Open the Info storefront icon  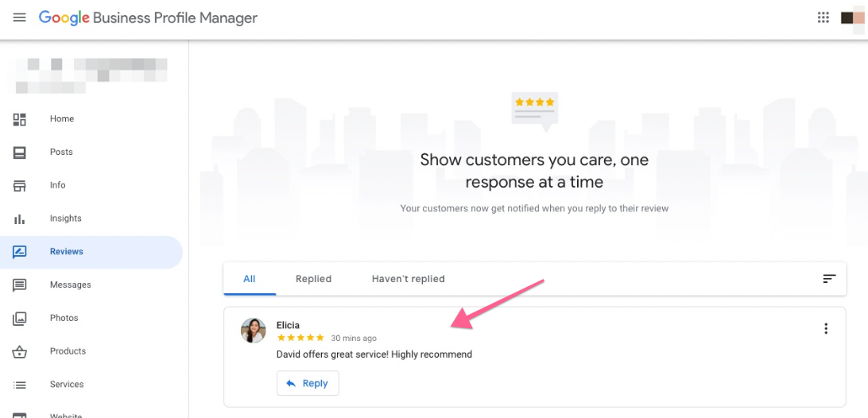tap(19, 185)
